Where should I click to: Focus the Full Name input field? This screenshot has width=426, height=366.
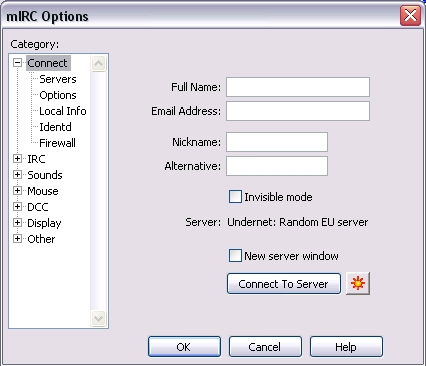coord(298,87)
